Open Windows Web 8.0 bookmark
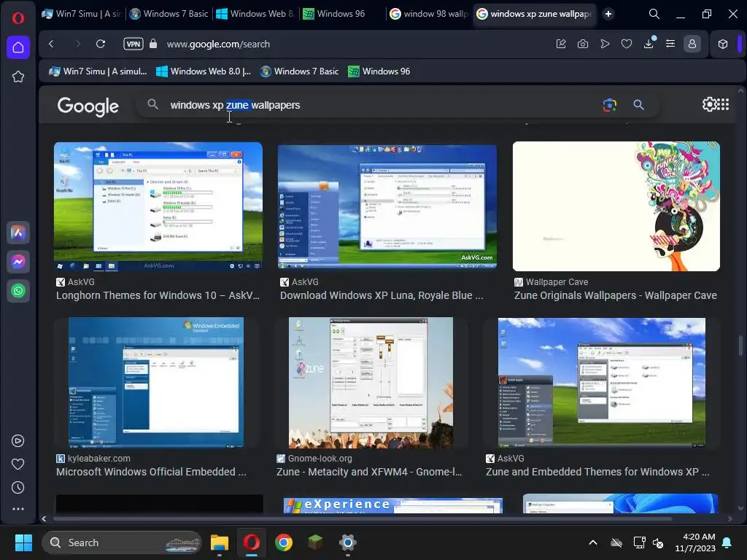Image resolution: width=747 pixels, height=560 pixels. coord(204,71)
